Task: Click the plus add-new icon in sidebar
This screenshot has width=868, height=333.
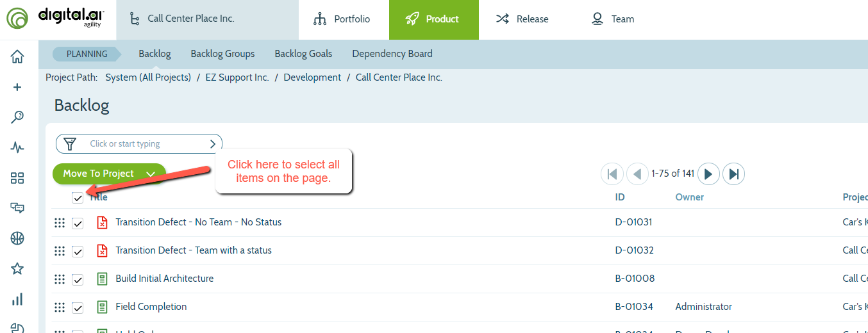Action: [x=17, y=87]
